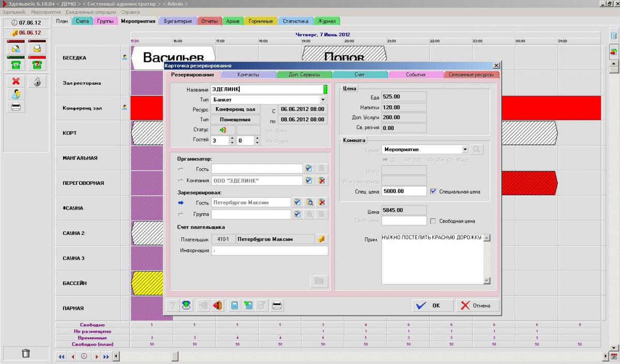
Task: Open the Доп. Сервисы tab
Action: [304, 75]
